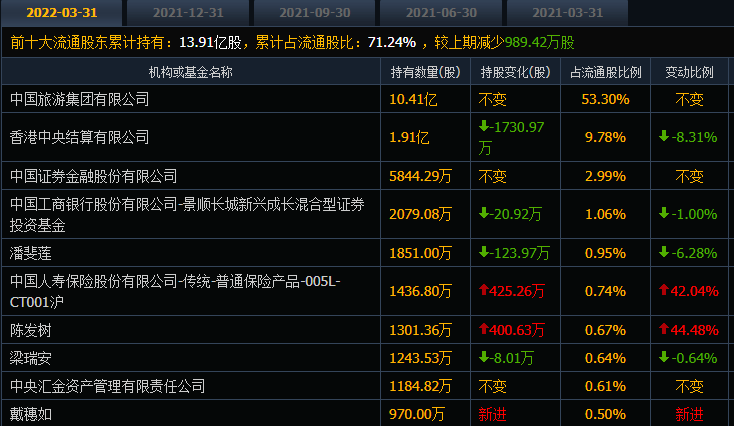Click the red up arrow beside 400.63万

click(484, 329)
